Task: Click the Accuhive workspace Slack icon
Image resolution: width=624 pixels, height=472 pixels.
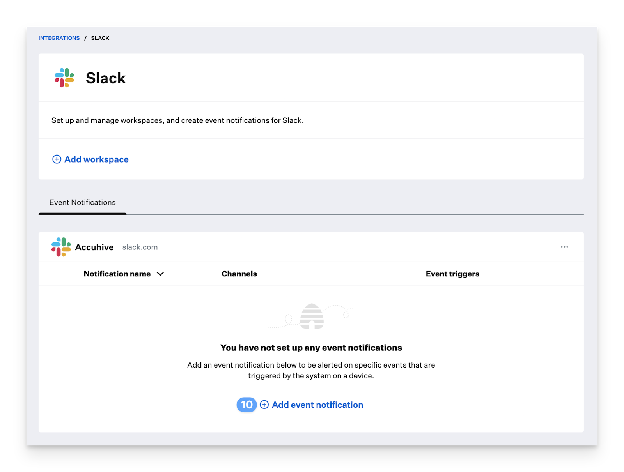Action: click(61, 247)
